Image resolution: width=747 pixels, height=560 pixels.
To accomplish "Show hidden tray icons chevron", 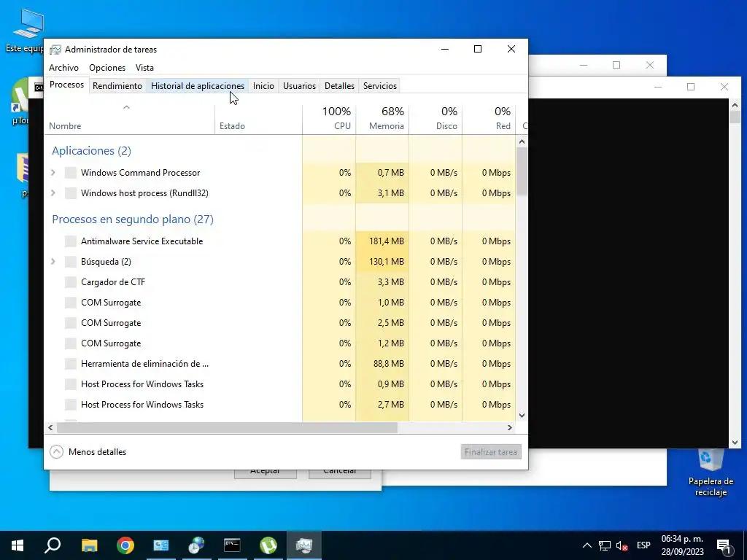I will point(587,545).
